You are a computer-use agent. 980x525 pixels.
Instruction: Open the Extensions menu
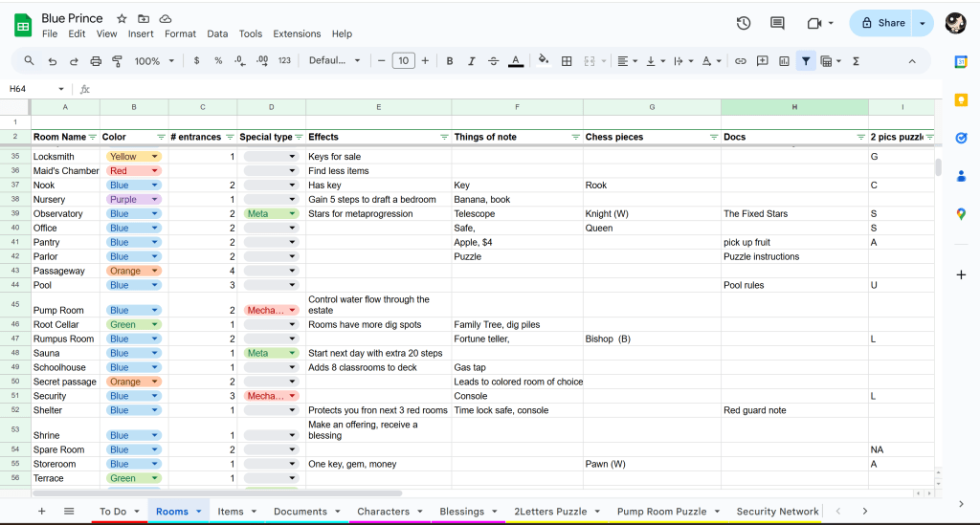click(x=297, y=33)
